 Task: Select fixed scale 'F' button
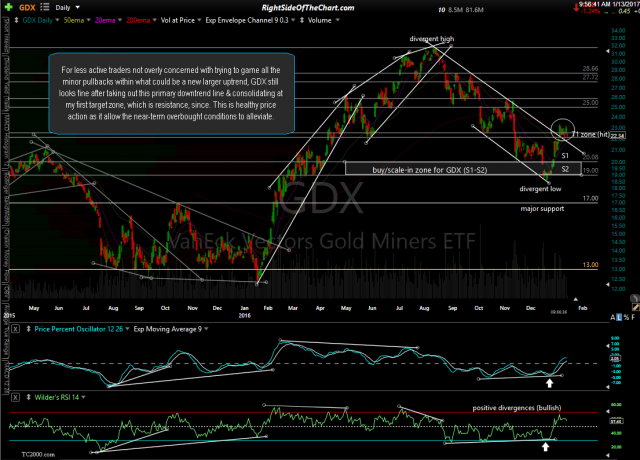tap(633, 318)
